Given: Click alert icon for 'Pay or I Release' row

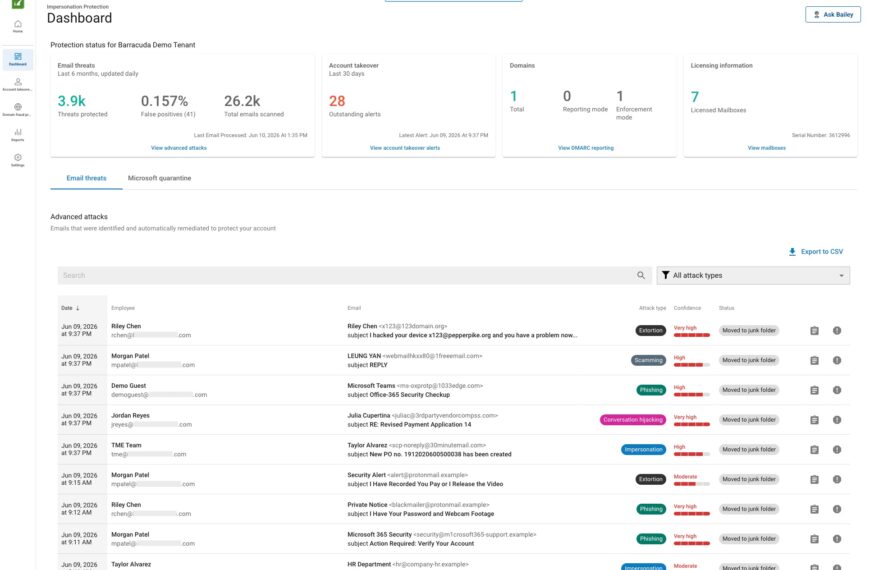Looking at the screenshot, I should tap(837, 480).
